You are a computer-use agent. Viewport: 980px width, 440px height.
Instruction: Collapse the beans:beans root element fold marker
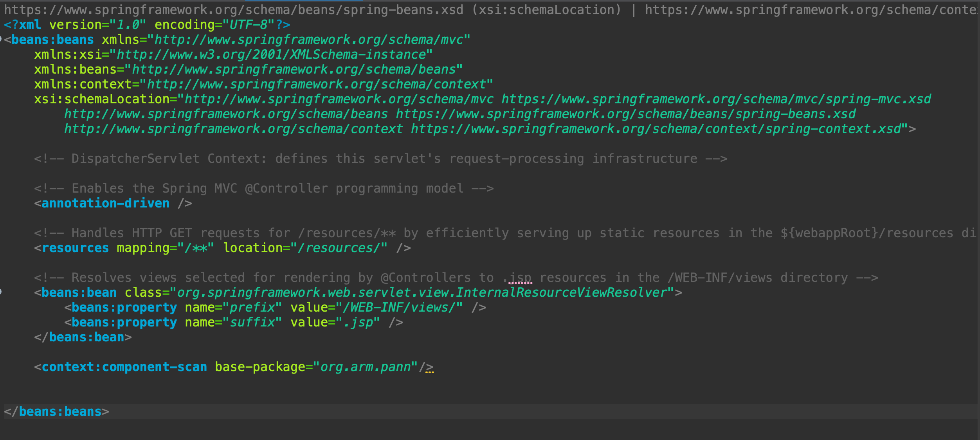pos(1,40)
